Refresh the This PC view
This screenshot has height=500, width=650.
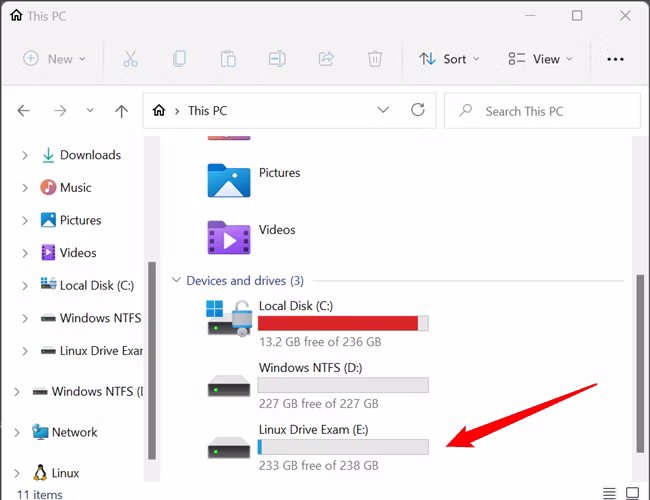point(418,110)
